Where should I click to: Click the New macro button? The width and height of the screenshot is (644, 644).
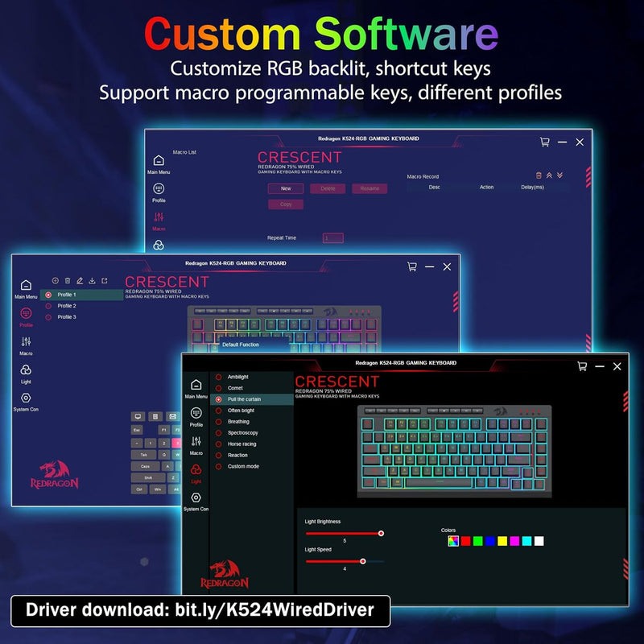click(x=286, y=188)
